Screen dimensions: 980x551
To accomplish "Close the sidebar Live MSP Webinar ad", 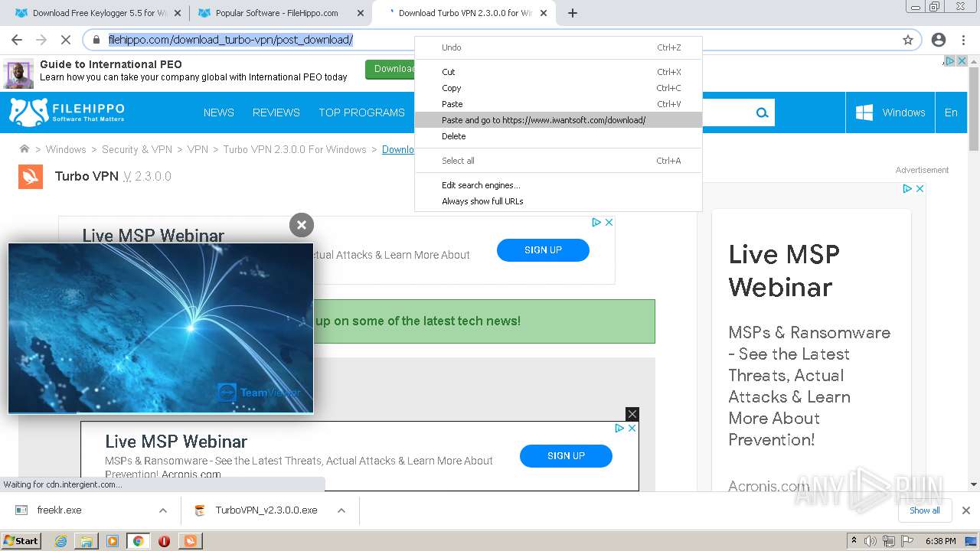I will point(920,188).
